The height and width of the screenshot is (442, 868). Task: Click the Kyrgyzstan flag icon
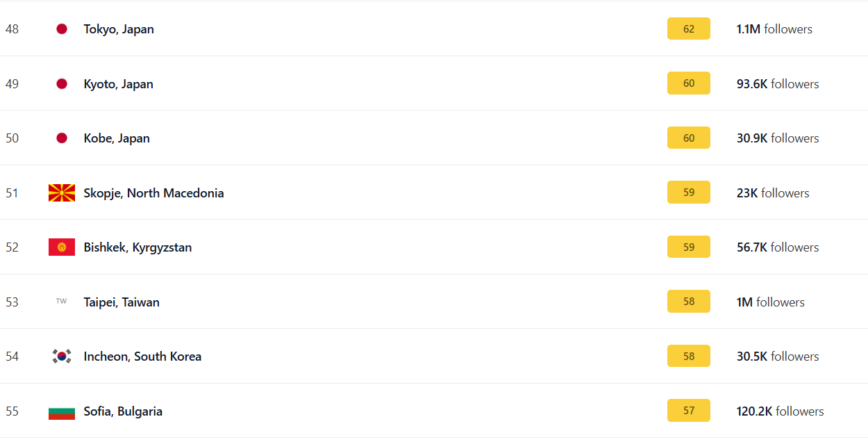pos(62,247)
